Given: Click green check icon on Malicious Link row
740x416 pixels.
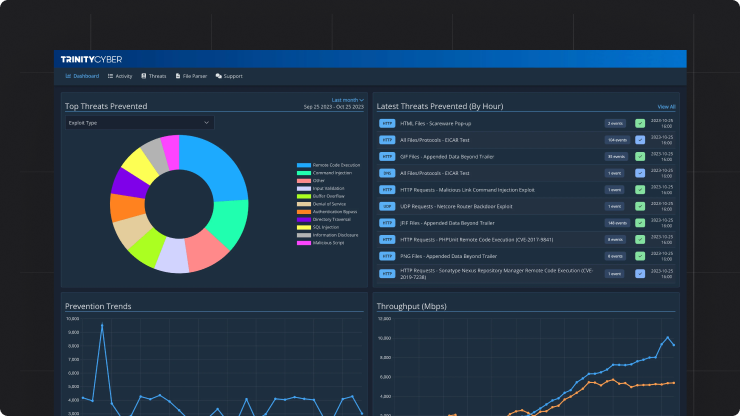Looking at the screenshot, I should [640, 190].
